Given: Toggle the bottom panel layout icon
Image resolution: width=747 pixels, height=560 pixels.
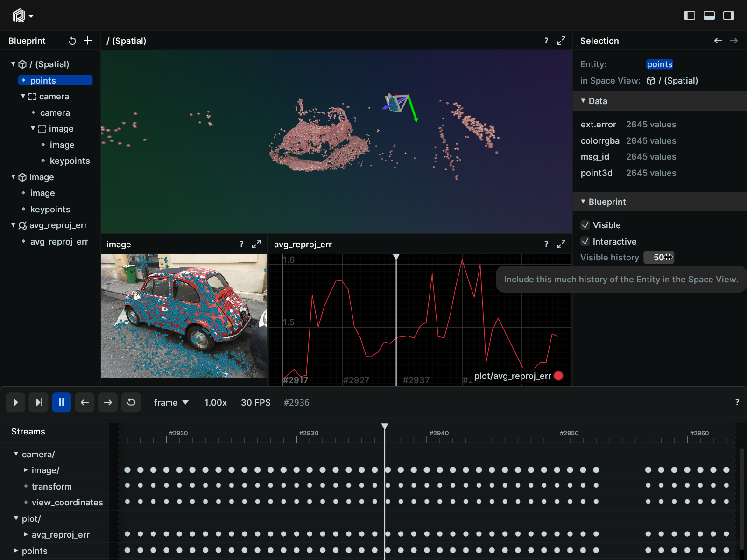Looking at the screenshot, I should (709, 15).
